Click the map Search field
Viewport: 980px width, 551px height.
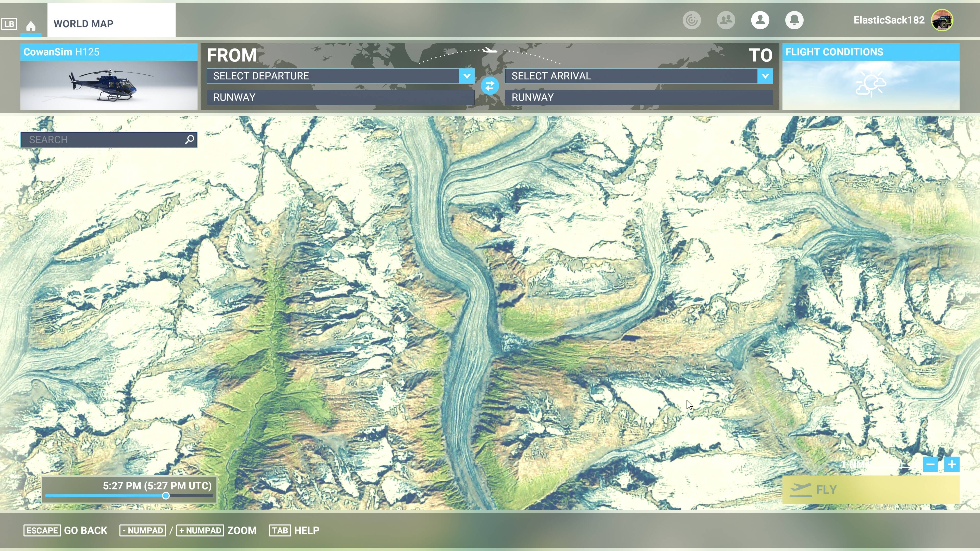point(109,140)
